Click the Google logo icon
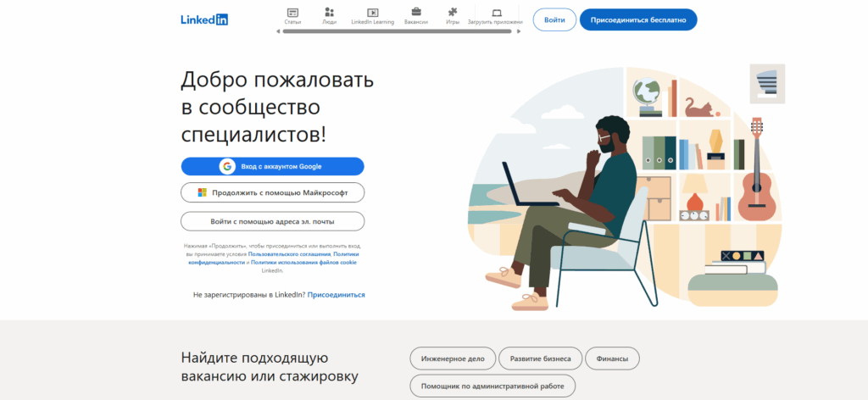Image resolution: width=868 pixels, height=400 pixels. coord(227,167)
